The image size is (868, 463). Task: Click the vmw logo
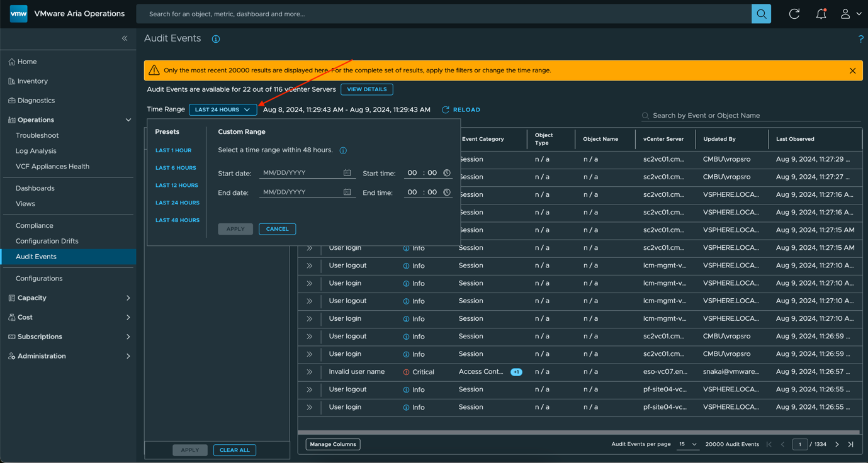[x=19, y=13]
